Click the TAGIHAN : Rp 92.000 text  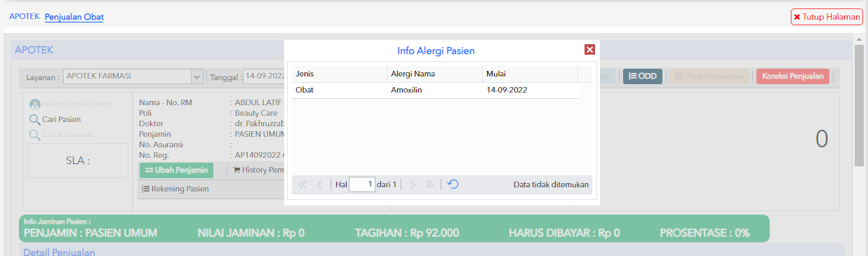coord(407,233)
